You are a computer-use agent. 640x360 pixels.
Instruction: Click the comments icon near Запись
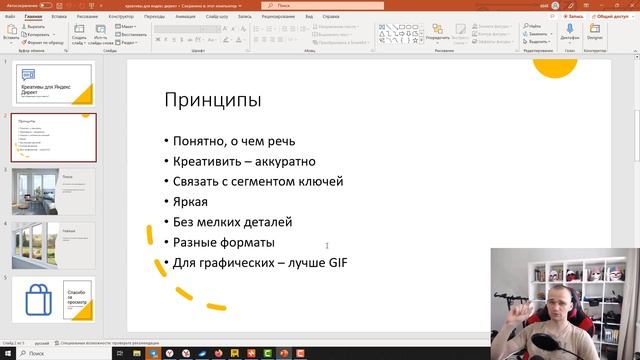[x=552, y=16]
